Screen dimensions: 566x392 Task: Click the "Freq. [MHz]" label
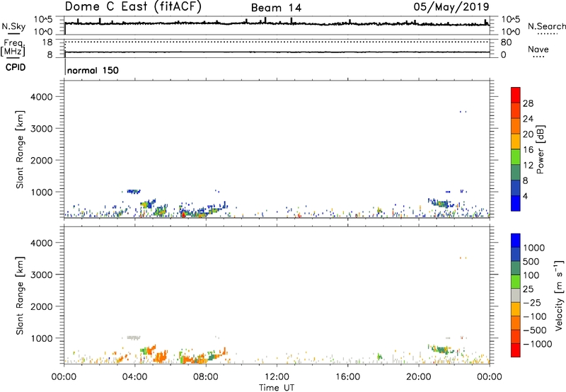click(13, 47)
